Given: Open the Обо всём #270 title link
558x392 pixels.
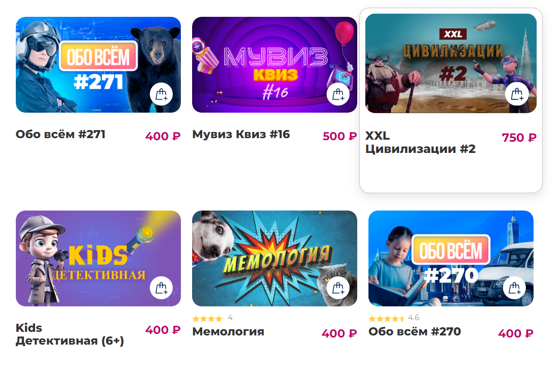Looking at the screenshot, I should [415, 331].
